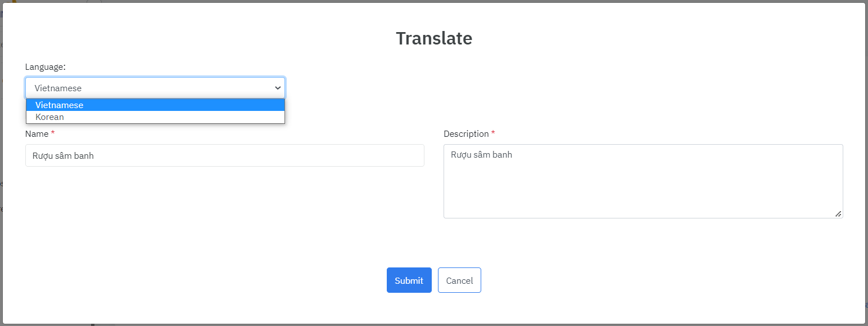Select Vietnamese from the language list
Screen dimensions: 868x326
click(59, 105)
